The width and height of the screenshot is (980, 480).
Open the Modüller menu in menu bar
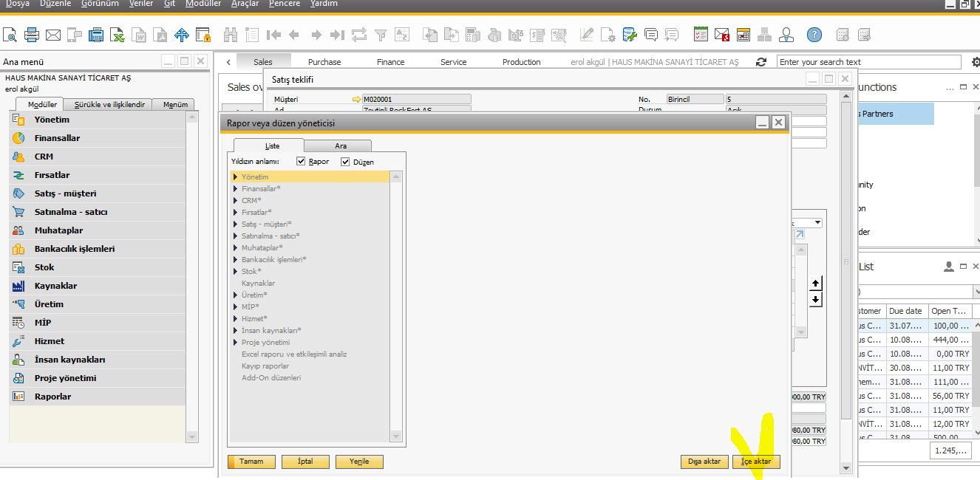[203, 4]
